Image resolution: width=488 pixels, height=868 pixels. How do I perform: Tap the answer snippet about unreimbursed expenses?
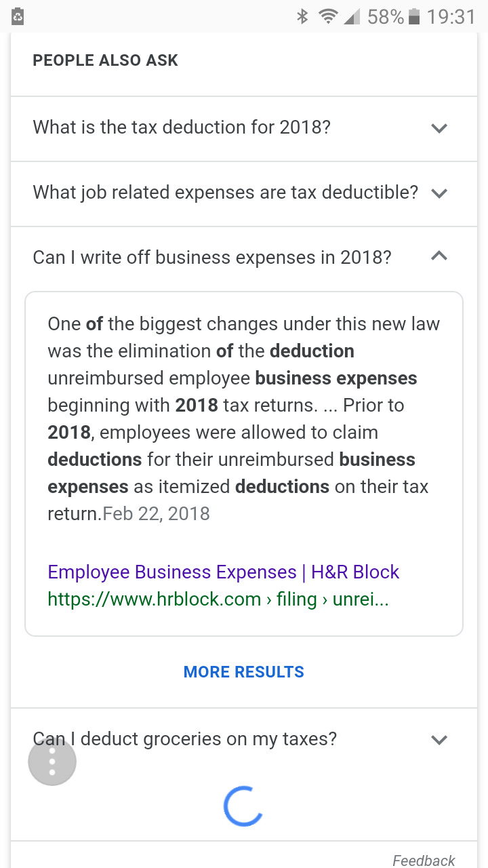(243, 418)
